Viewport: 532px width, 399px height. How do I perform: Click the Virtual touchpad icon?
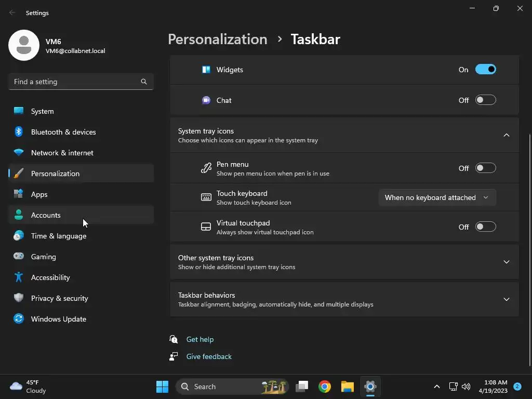(x=206, y=227)
